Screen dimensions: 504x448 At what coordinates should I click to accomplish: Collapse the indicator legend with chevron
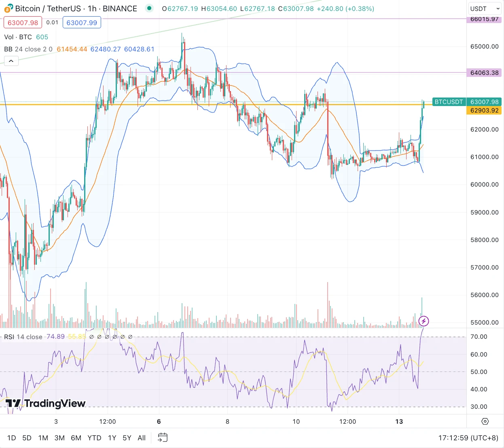coord(11,61)
